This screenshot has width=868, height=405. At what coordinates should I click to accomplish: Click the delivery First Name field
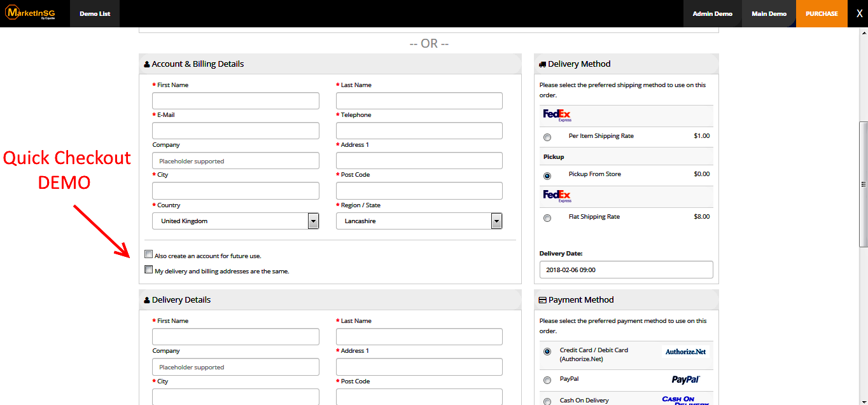coord(235,336)
